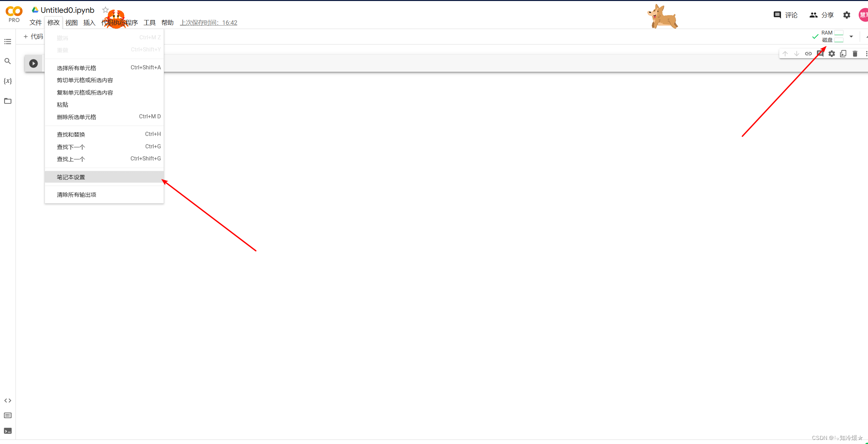Image resolution: width=868 pixels, height=444 pixels.
Task: Click the copy cell icon
Action: (x=843, y=54)
